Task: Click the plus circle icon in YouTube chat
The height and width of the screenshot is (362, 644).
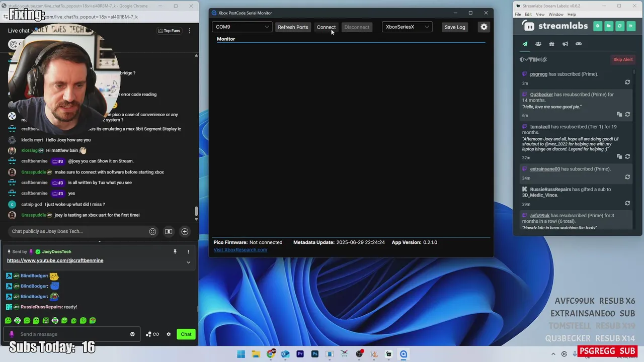Action: [185, 231]
